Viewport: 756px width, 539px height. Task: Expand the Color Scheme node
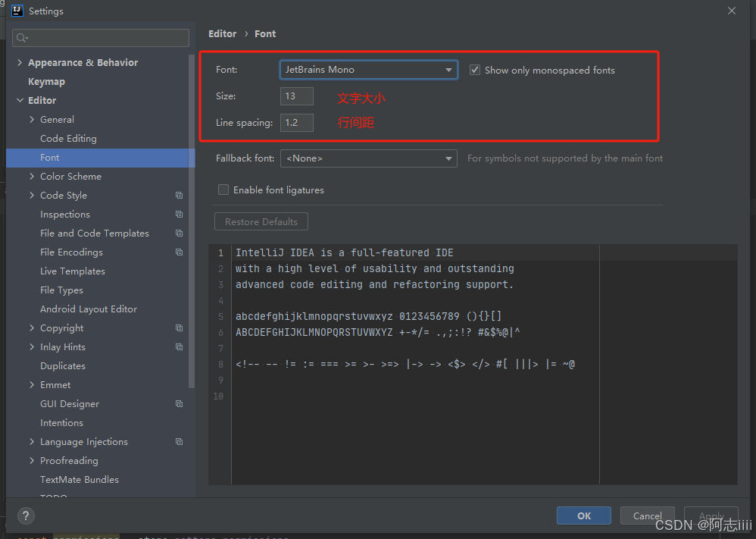click(32, 176)
